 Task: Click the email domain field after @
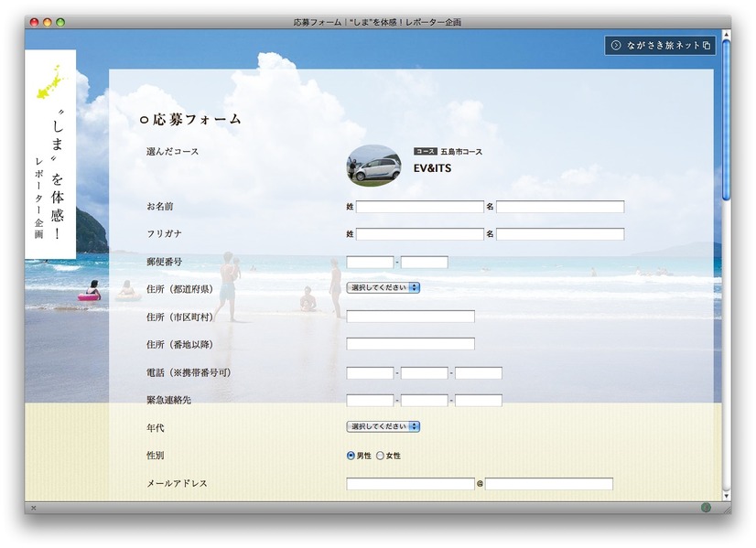pos(548,484)
